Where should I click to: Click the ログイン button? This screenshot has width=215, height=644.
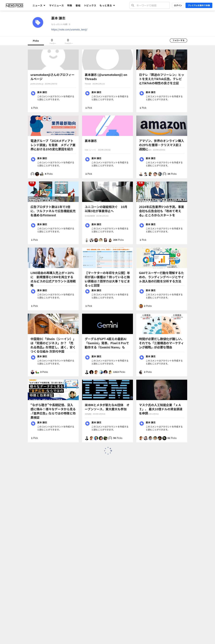click(178, 5)
